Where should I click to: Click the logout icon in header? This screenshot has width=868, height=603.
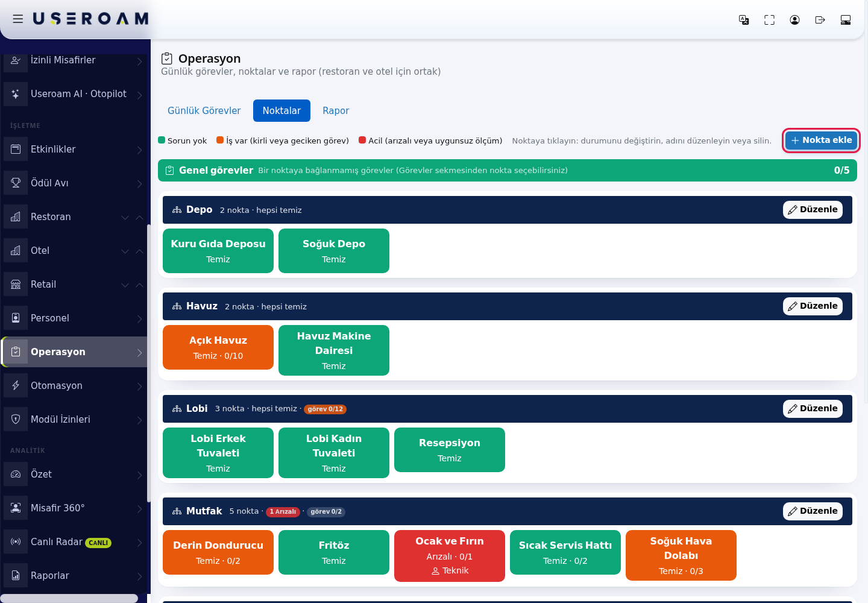pos(820,20)
